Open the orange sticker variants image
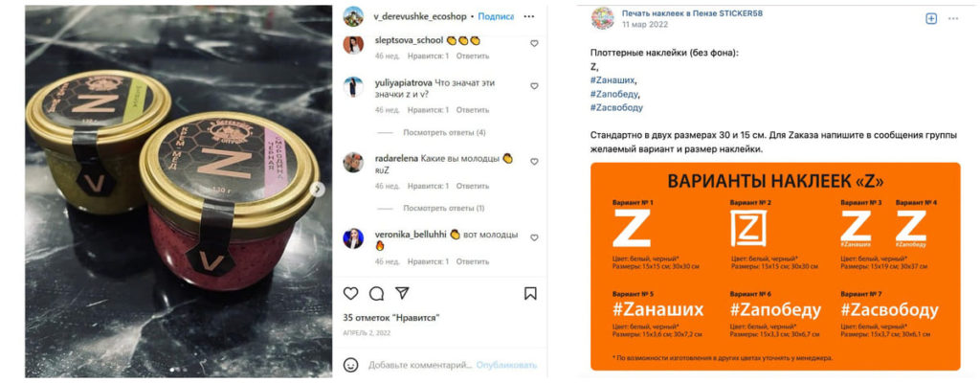 [x=775, y=266]
